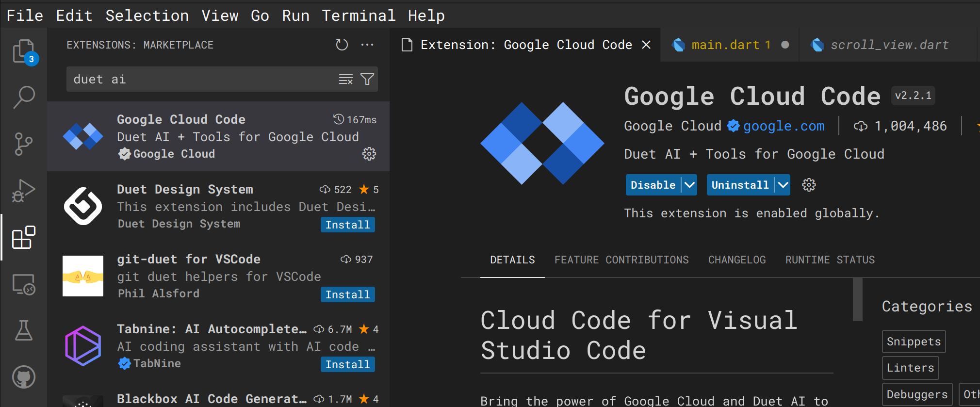Install the git-duet for VSCode extension
980x407 pixels.
(x=347, y=294)
